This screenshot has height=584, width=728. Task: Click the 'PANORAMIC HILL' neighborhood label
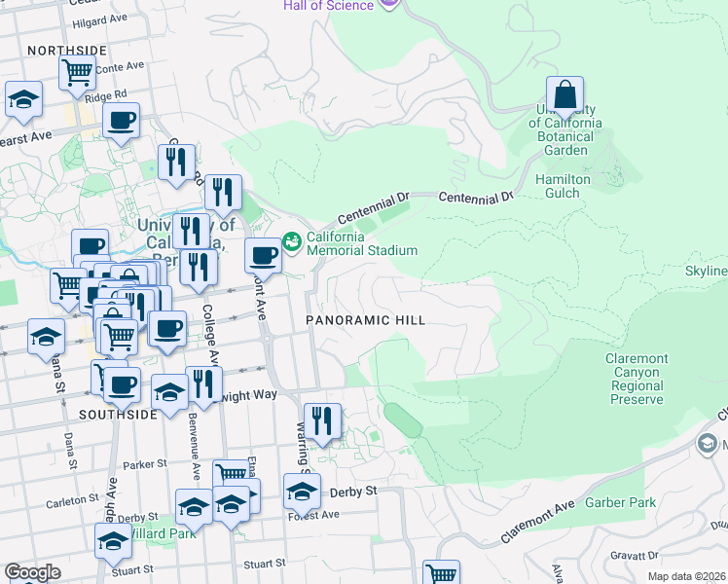[366, 320]
